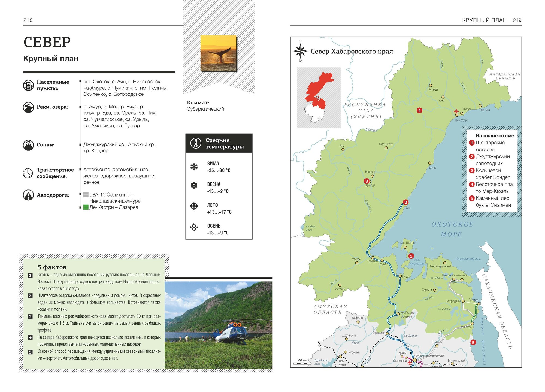Click the thermometer icon in Средние температуры header
Screen dimensions: 545x392
click(196, 143)
